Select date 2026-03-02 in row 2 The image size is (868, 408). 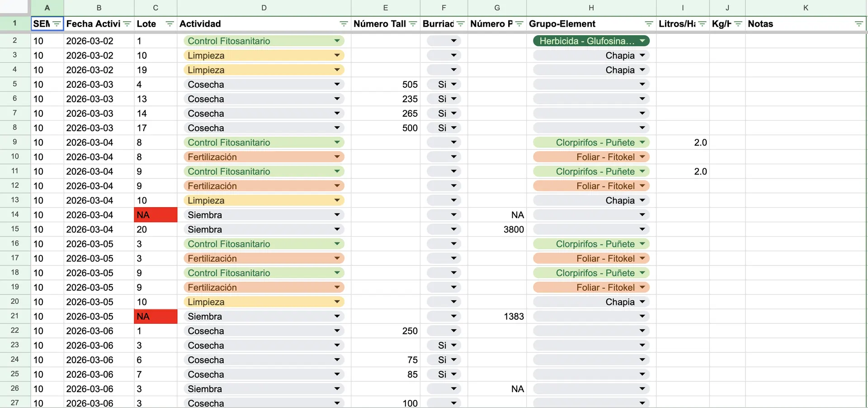point(99,41)
